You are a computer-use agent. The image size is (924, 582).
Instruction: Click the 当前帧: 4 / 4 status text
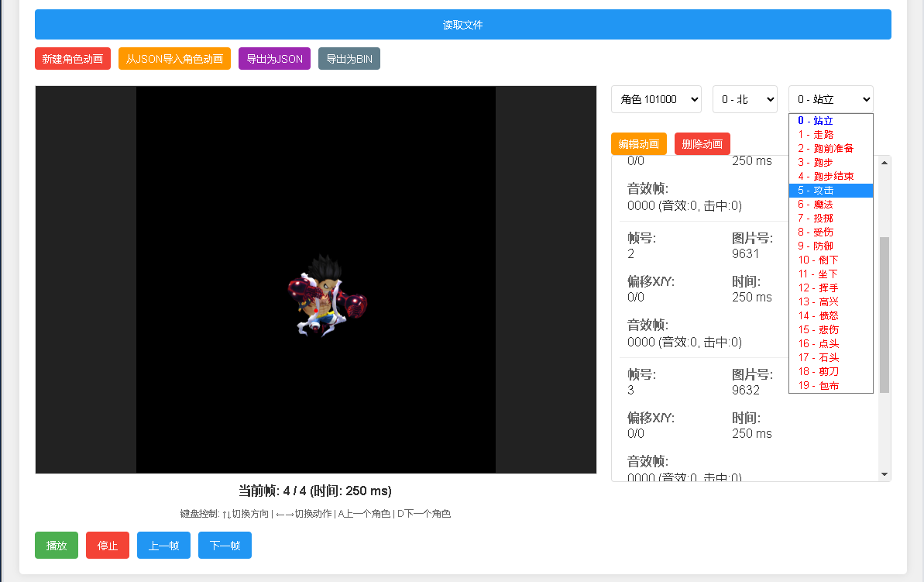tap(315, 491)
